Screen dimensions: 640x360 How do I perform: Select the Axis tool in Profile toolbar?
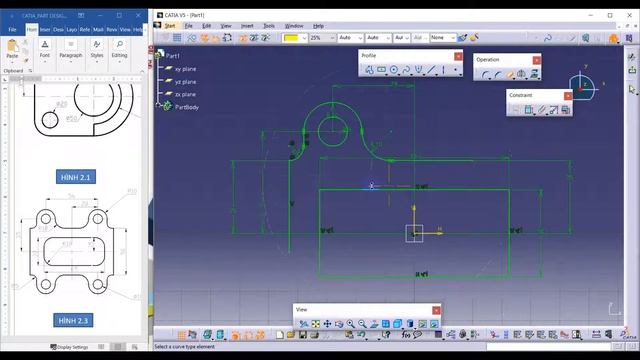443,70
